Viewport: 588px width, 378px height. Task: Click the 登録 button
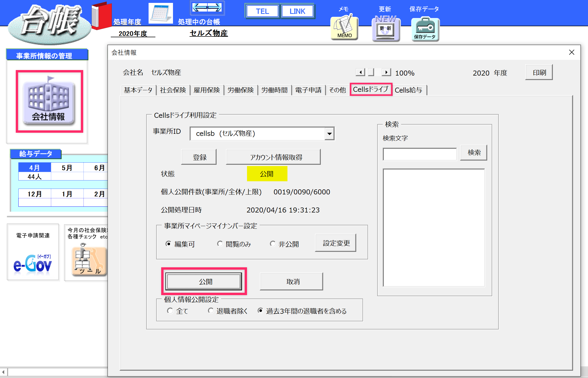click(x=199, y=157)
